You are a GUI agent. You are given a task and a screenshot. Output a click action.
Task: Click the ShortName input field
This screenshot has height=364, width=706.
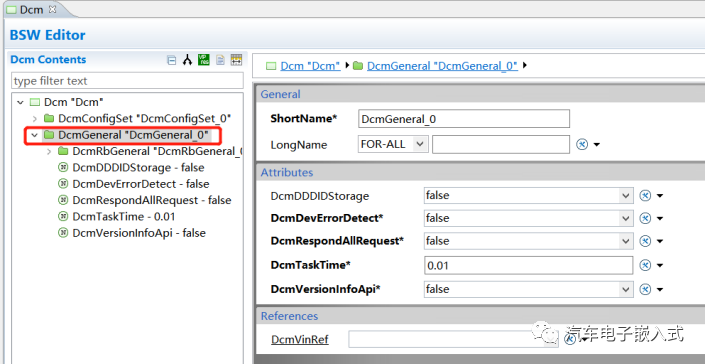(464, 119)
